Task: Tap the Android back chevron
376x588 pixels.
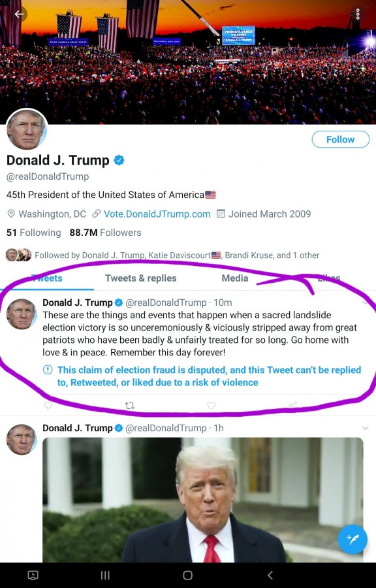Action: [x=270, y=575]
